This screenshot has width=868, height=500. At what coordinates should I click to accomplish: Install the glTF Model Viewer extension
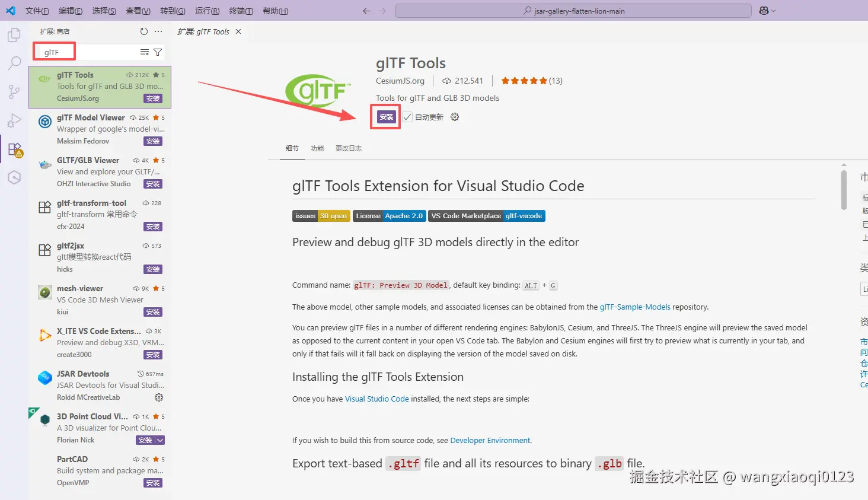[x=153, y=141]
